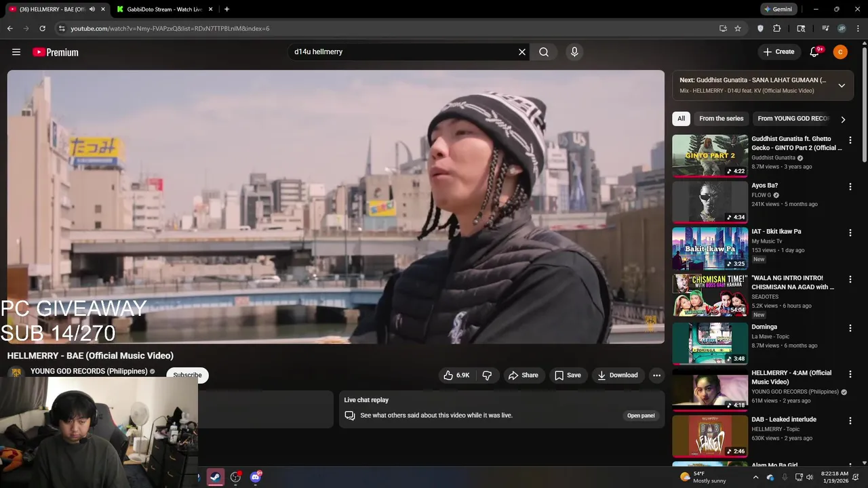
Task: Open the DAB - Leaked interlude video
Action: pos(710,436)
